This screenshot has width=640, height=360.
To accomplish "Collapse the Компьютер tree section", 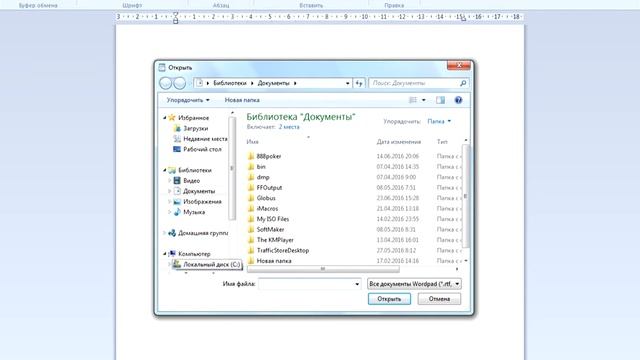I will pyautogui.click(x=165, y=254).
